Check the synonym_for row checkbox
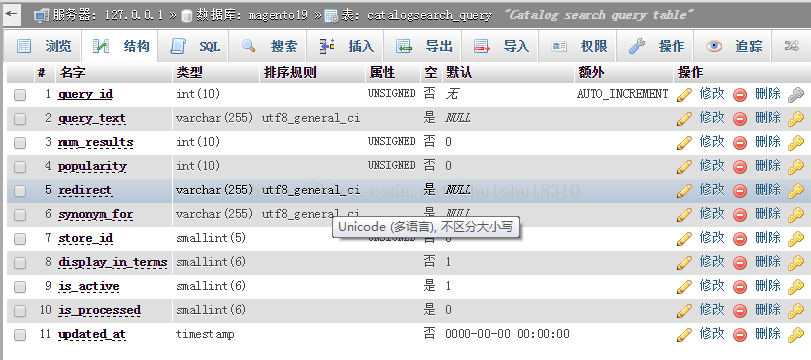This screenshot has width=811, height=360. [x=20, y=215]
